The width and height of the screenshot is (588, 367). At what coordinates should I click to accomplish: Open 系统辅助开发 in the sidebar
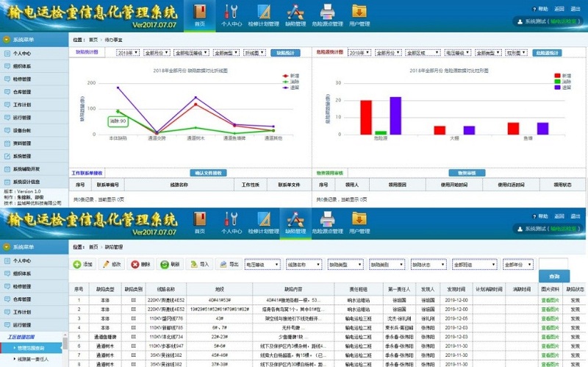(x=26, y=168)
